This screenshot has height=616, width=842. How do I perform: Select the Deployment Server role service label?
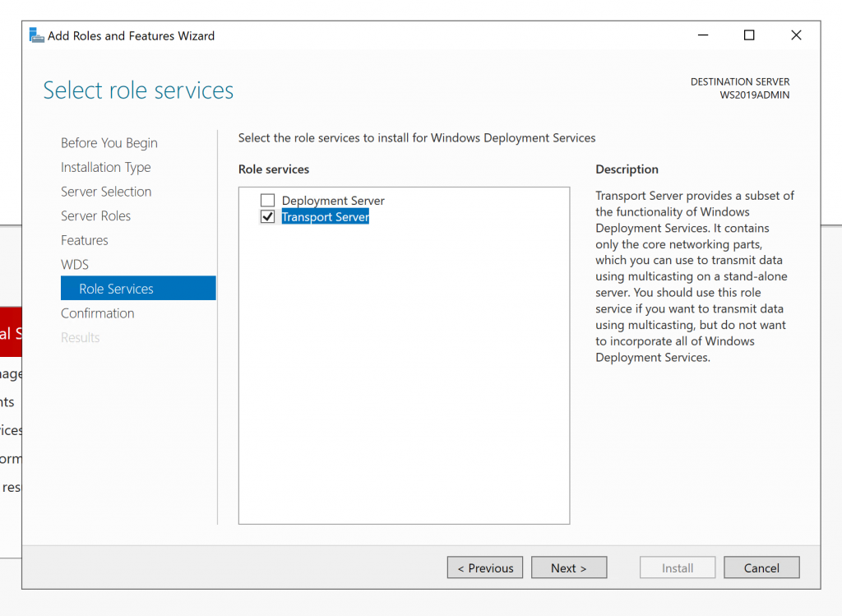(333, 201)
